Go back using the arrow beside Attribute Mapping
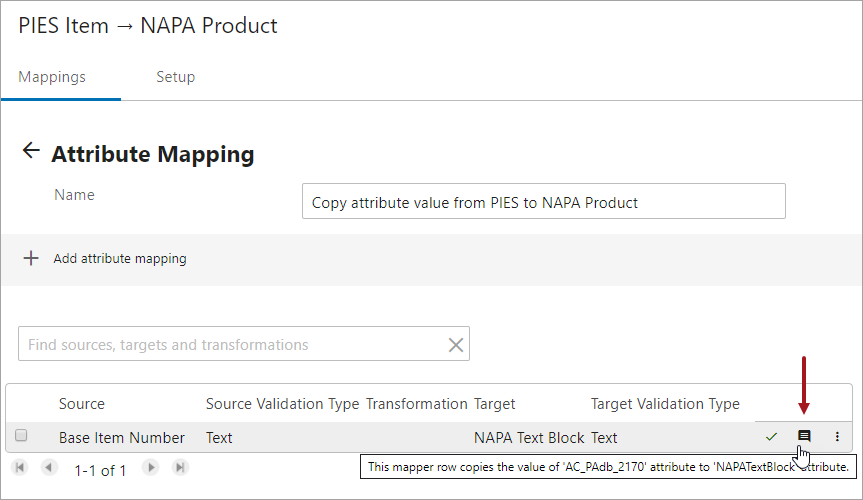This screenshot has width=863, height=500. point(31,150)
